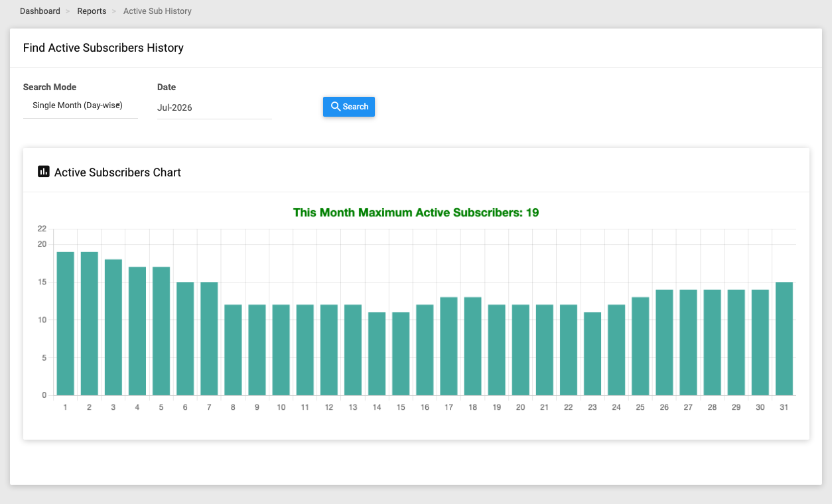Image resolution: width=832 pixels, height=504 pixels.
Task: Open the Search Mode dropdown
Action: point(80,106)
